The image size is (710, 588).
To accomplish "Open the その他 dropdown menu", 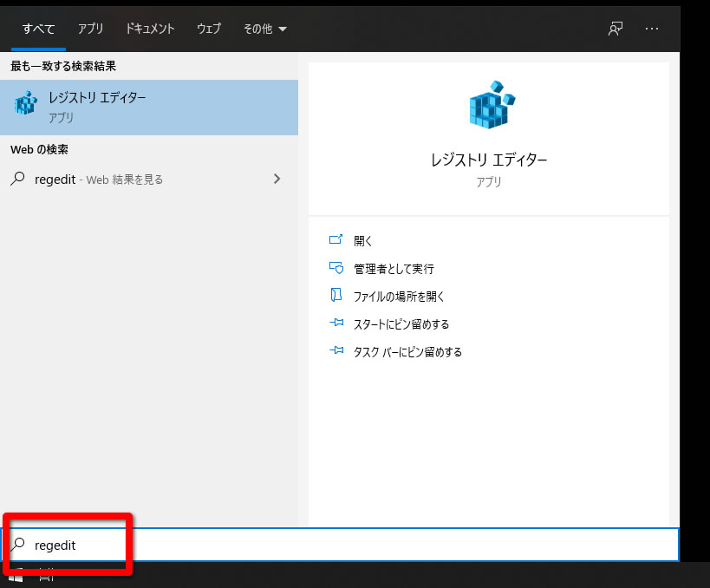I will (265, 29).
